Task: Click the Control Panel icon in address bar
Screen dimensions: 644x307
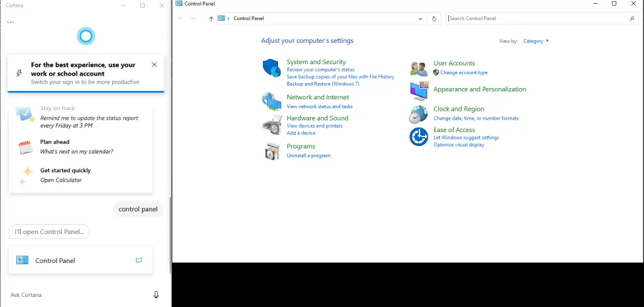Action: tap(222, 18)
